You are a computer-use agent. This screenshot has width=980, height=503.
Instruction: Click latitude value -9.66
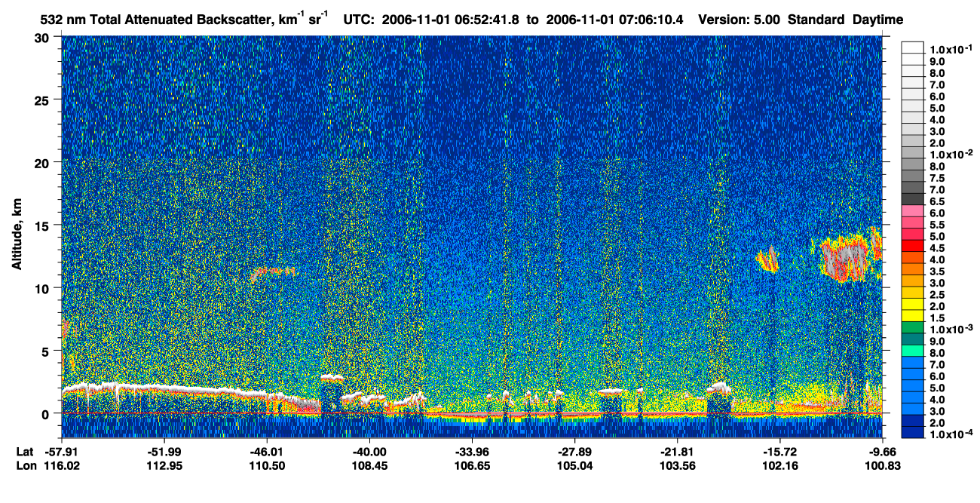884,452
